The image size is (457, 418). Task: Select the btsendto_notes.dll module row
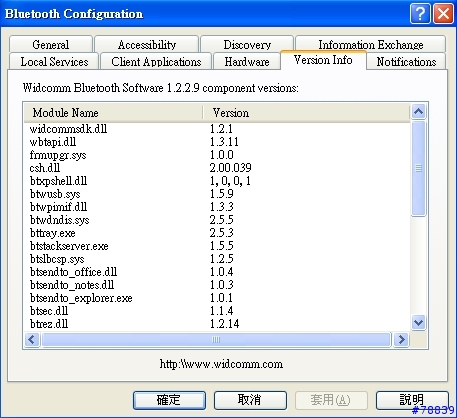pyautogui.click(x=217, y=285)
